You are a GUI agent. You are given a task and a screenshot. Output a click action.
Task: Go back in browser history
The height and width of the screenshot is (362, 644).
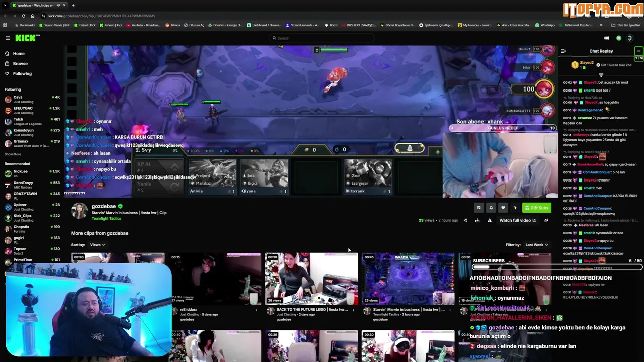click(x=5, y=16)
